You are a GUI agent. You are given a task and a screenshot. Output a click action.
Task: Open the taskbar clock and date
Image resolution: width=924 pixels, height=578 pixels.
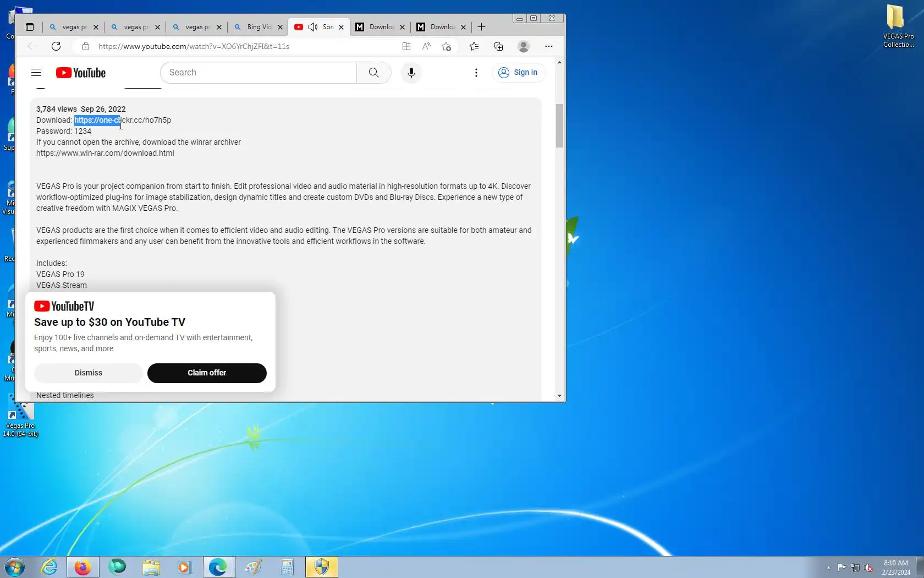(896, 568)
